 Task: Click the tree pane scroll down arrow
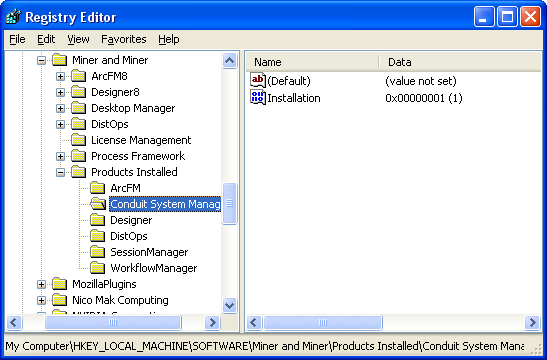pyautogui.click(x=230, y=306)
